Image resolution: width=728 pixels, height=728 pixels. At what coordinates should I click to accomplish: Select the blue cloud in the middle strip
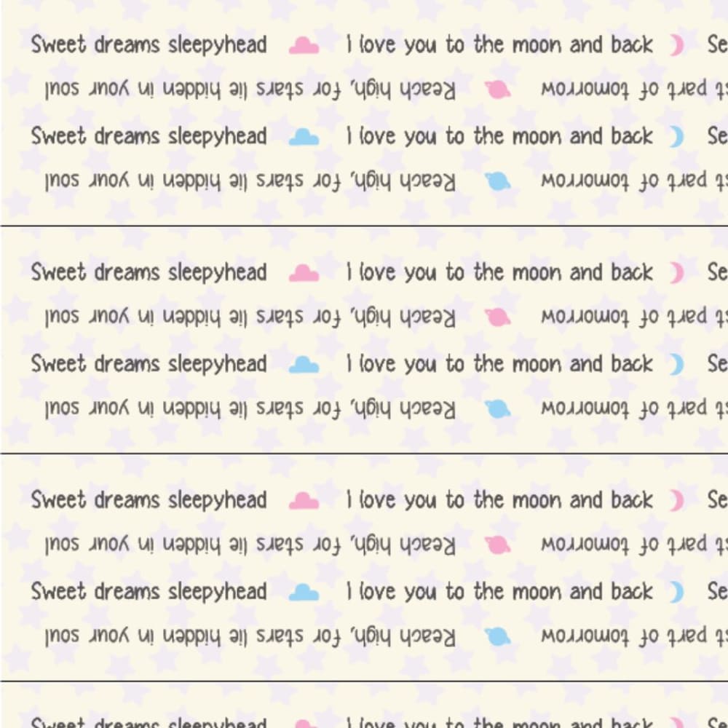304,365
